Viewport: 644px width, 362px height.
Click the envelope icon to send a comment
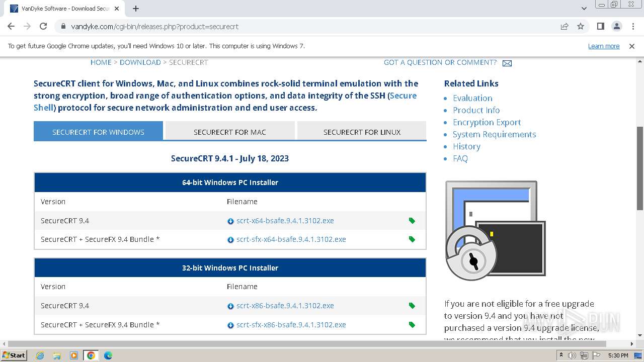[507, 63]
